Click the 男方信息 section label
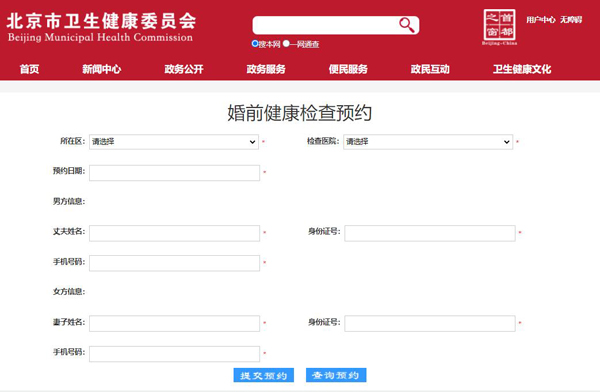 coord(69,201)
